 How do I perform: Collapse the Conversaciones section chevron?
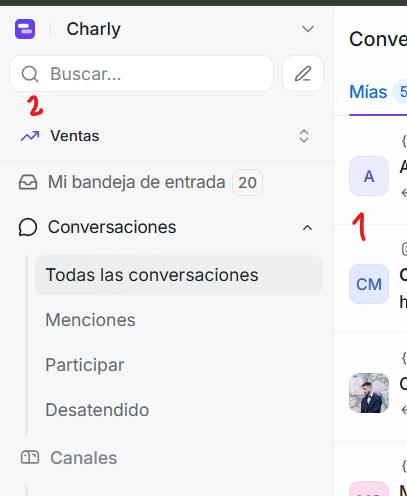click(307, 228)
